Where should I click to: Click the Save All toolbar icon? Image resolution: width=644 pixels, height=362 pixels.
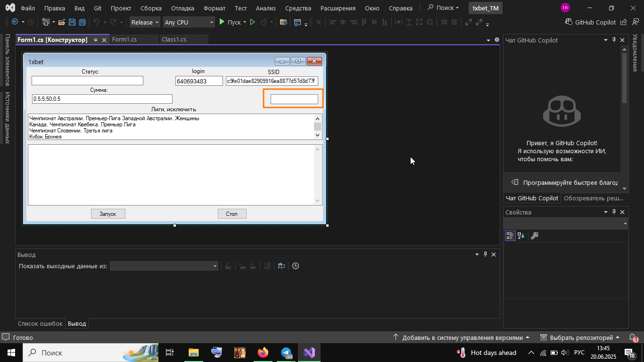pos(83,22)
